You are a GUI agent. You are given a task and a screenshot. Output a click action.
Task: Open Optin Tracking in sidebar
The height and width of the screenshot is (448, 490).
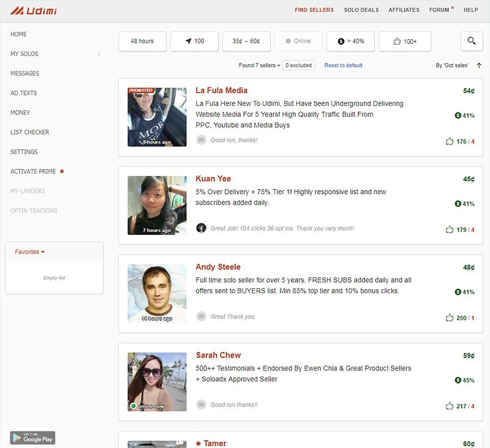click(34, 211)
